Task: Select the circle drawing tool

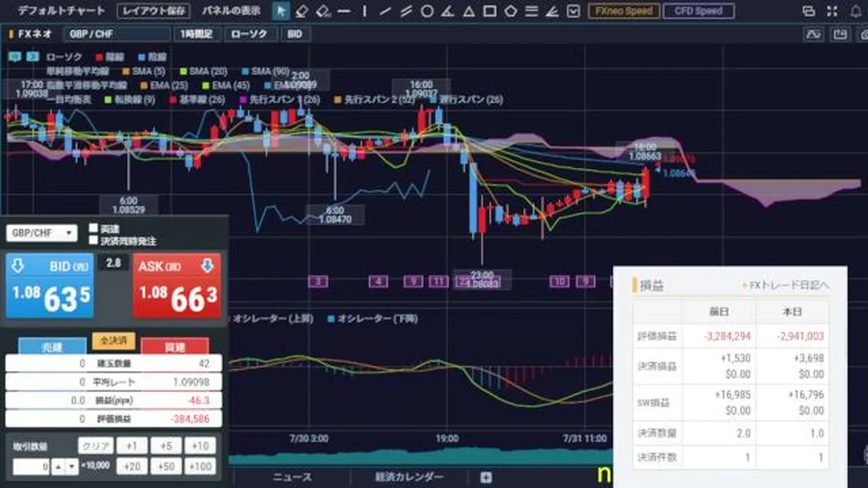Action: [x=427, y=11]
